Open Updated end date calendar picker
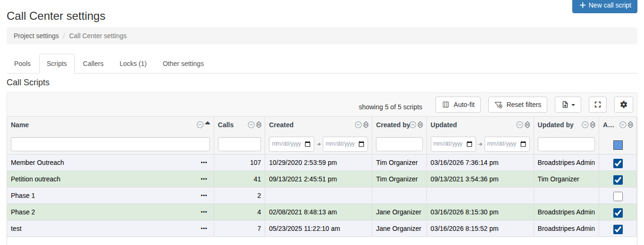 [524, 144]
